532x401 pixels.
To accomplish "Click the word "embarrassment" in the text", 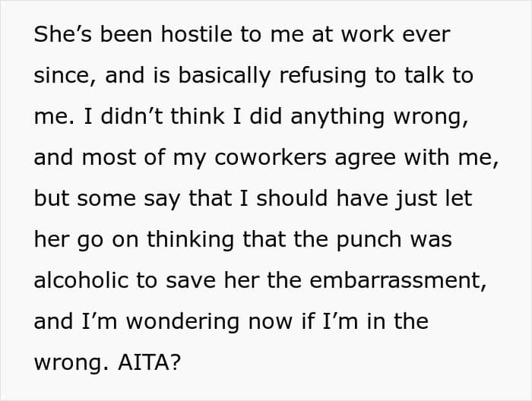I will [x=397, y=281].
